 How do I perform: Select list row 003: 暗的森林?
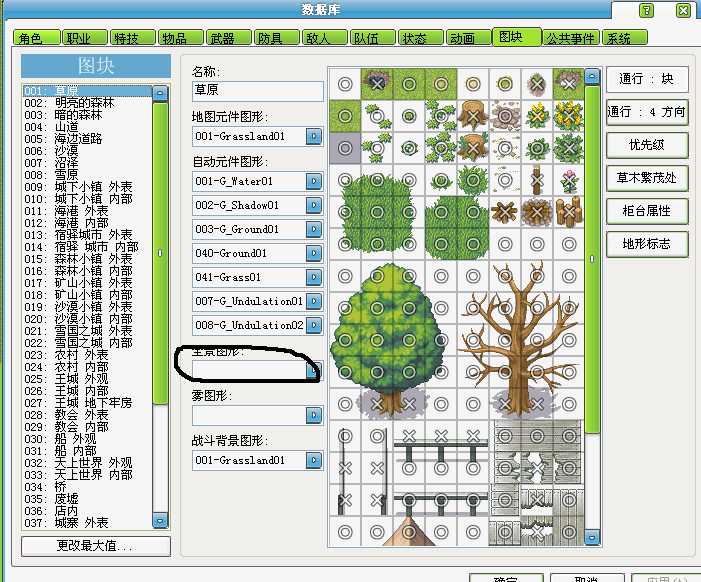(87, 115)
